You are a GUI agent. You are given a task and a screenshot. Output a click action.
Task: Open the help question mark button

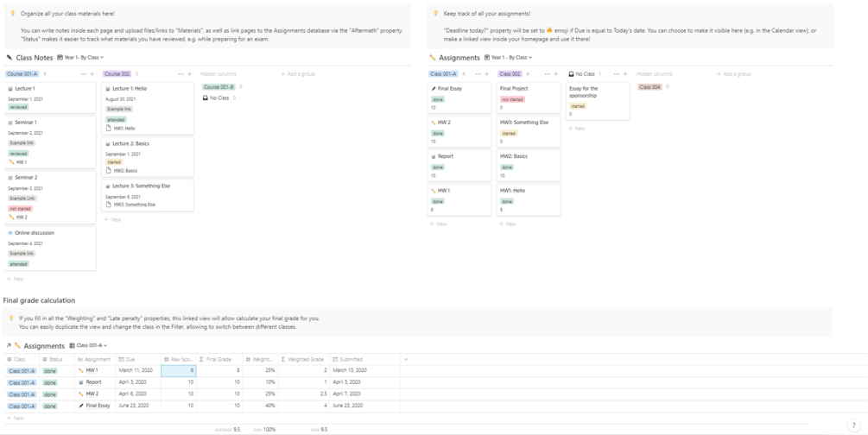pos(853,426)
